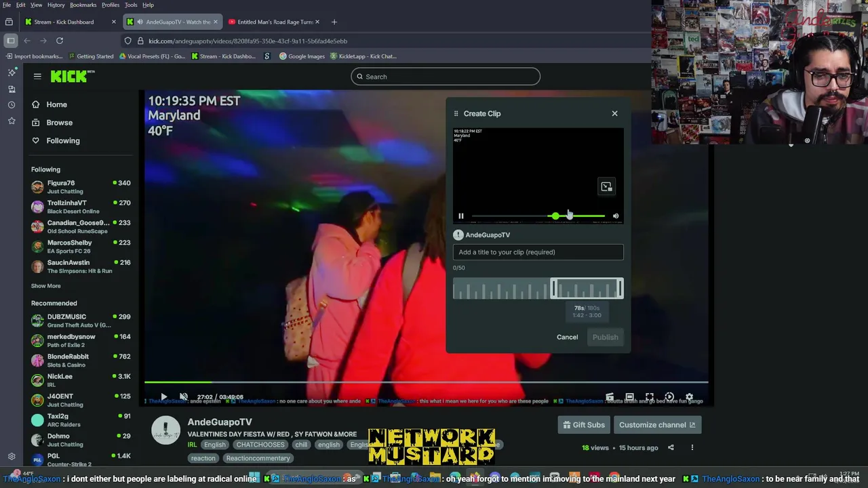Toggle clip preview fullscreen icon

(x=606, y=186)
